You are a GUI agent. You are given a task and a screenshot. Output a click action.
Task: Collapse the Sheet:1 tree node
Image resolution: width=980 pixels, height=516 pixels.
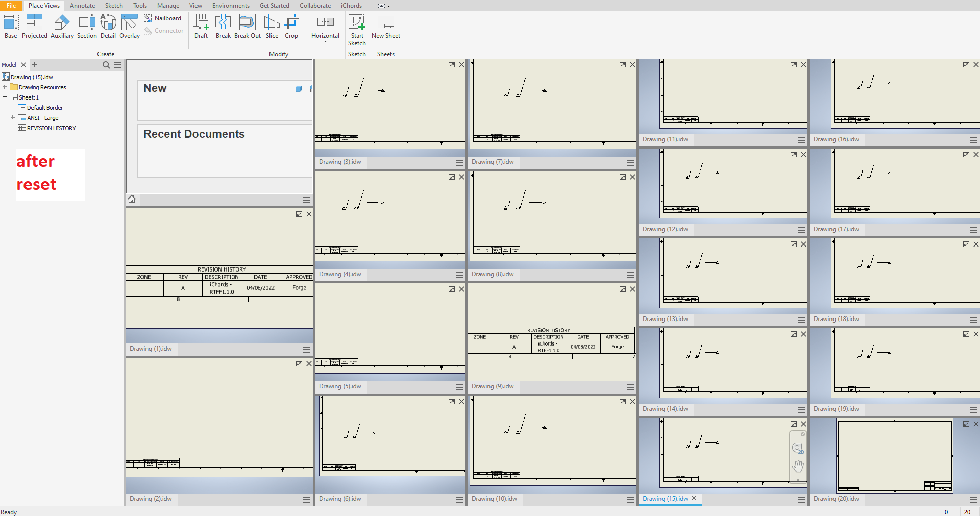point(5,97)
